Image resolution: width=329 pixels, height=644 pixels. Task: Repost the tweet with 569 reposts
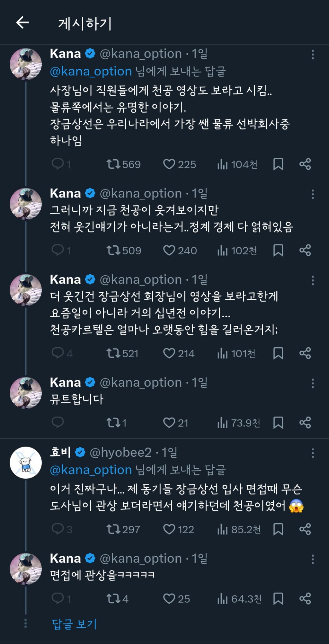pos(113,164)
